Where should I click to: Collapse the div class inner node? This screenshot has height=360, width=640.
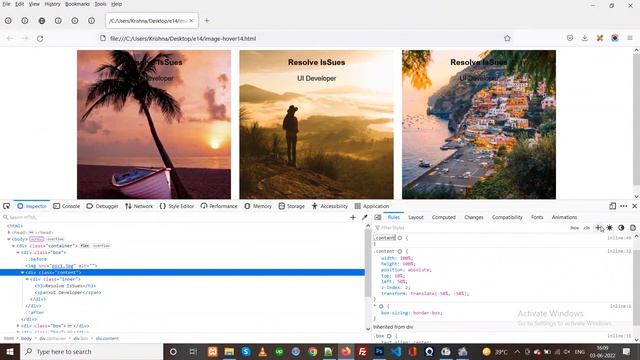click(27, 279)
